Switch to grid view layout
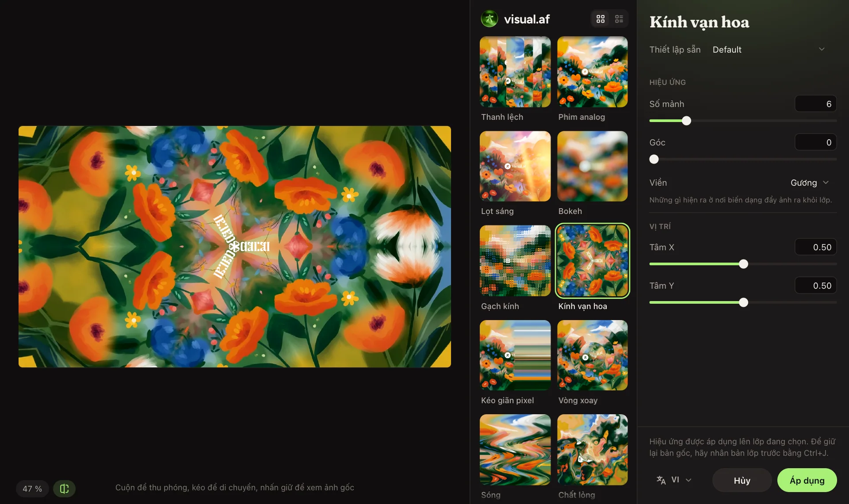Viewport: 849px width, 504px height. coord(600,19)
